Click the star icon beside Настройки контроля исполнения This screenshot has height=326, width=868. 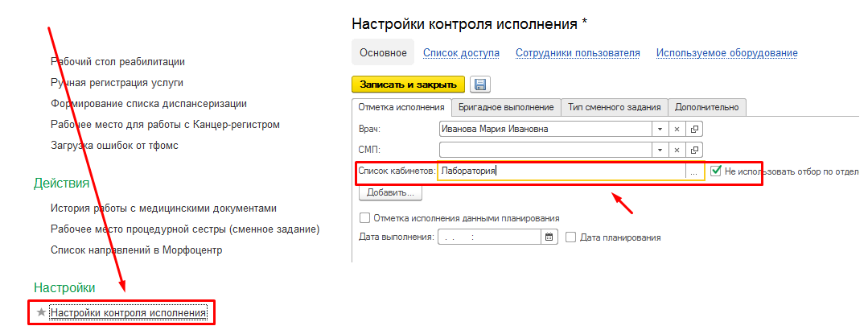41,312
